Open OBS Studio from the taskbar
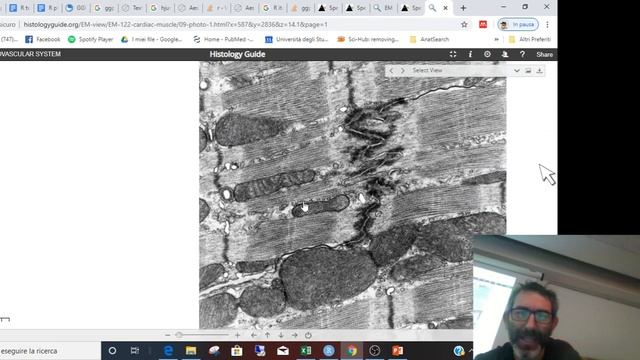 (374, 351)
